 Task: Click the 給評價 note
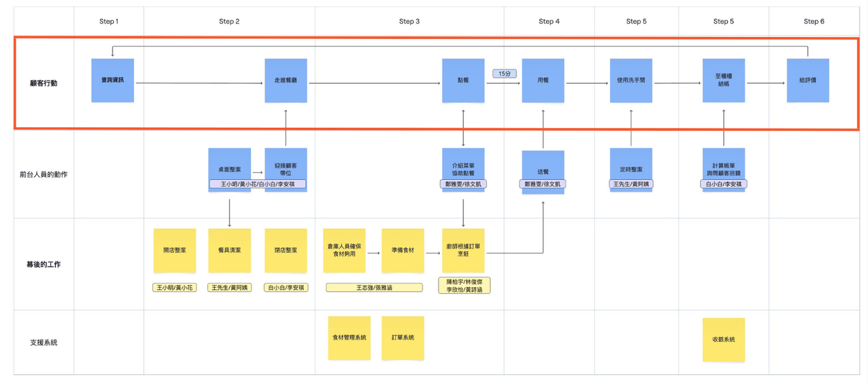[808, 81]
